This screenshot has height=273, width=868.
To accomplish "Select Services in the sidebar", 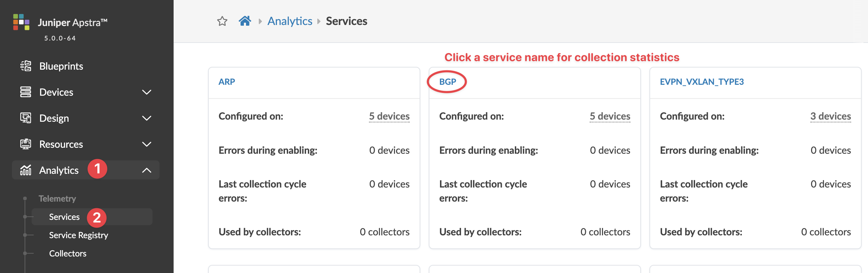I will click(x=64, y=217).
